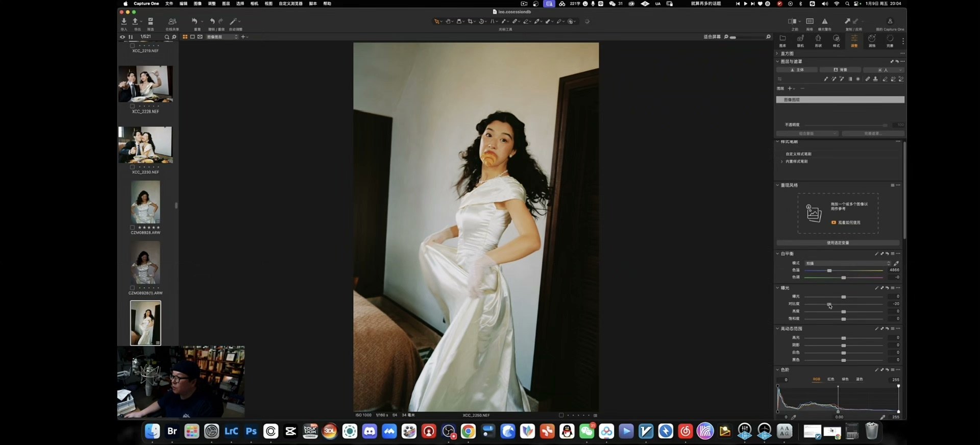Click the white balance picker eyedropper
The image size is (980, 445).
pyautogui.click(x=896, y=263)
